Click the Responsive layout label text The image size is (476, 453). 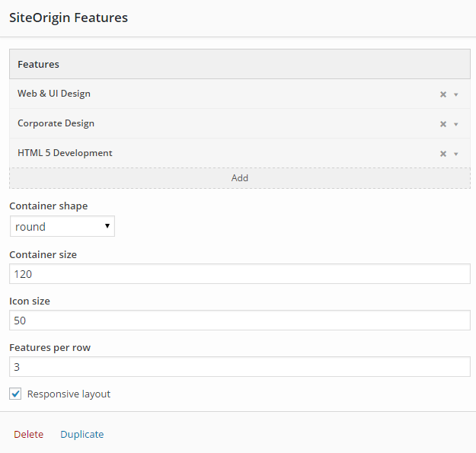[69, 394]
